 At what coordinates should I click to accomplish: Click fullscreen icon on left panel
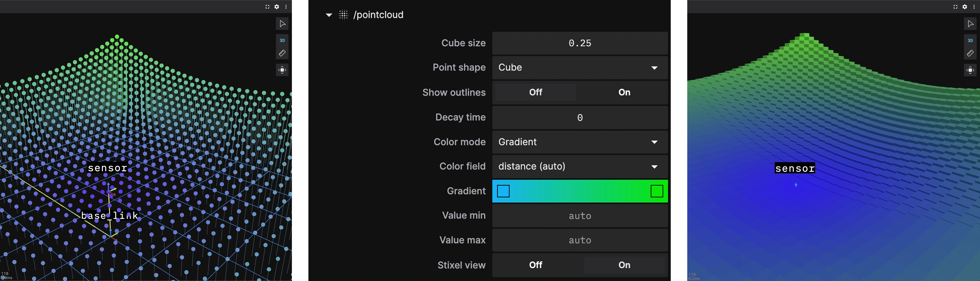click(x=267, y=7)
